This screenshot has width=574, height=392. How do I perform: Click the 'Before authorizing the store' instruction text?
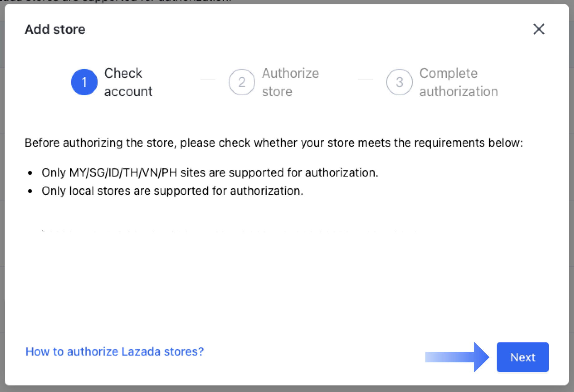274,143
